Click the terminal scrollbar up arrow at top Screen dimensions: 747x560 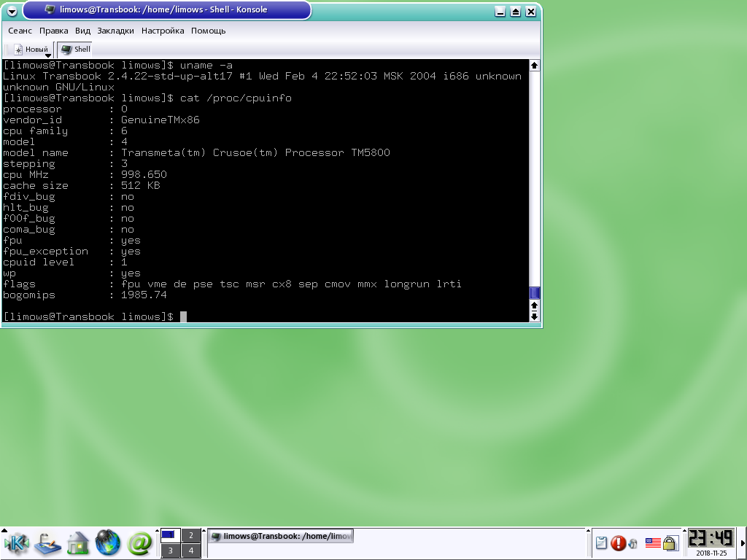pyautogui.click(x=534, y=66)
